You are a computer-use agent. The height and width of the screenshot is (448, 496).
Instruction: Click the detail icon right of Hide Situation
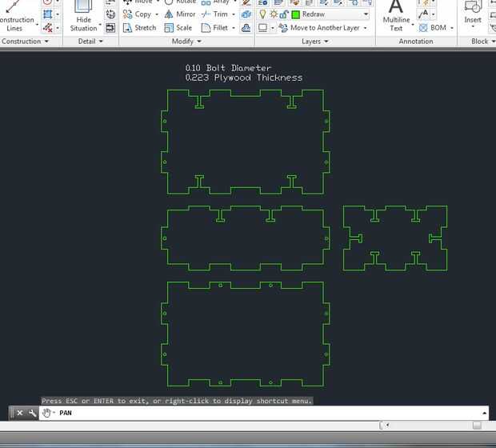click(x=110, y=28)
